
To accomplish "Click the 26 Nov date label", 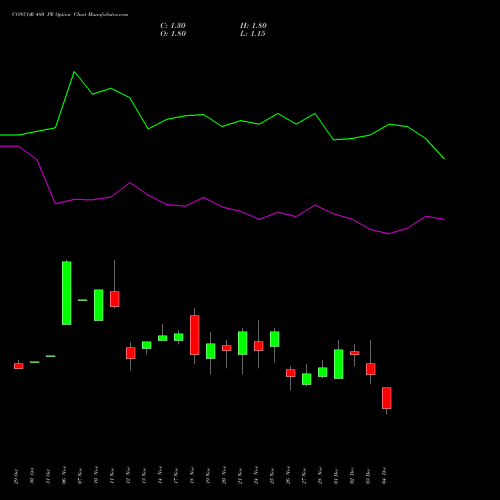I will tap(288, 475).
